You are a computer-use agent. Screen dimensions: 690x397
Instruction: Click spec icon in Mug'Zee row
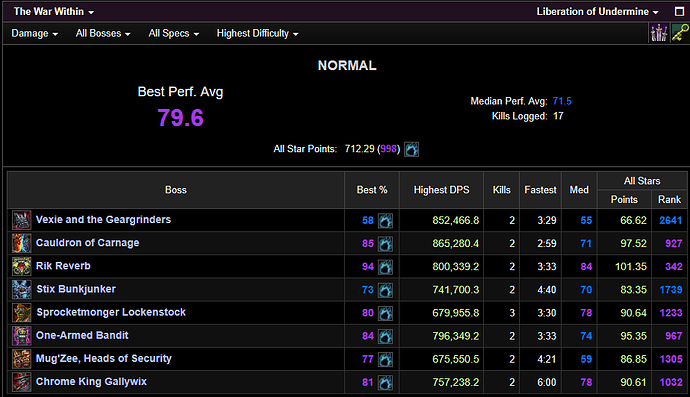[x=385, y=360]
